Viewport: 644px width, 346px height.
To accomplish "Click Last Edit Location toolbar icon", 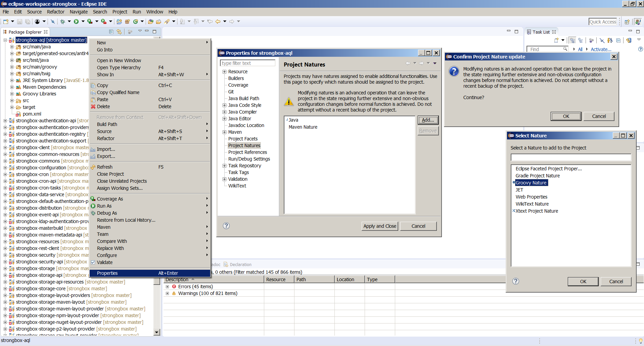I will click(210, 21).
